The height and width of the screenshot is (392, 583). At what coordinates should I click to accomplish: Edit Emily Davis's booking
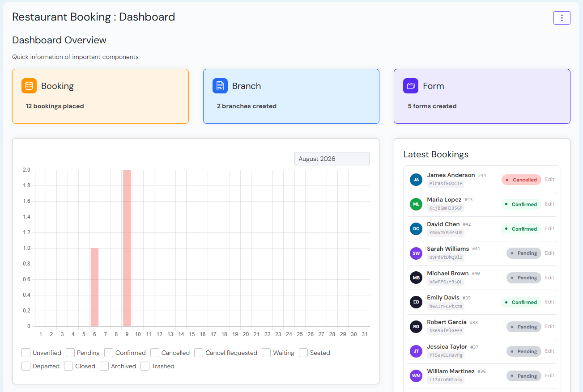549,302
